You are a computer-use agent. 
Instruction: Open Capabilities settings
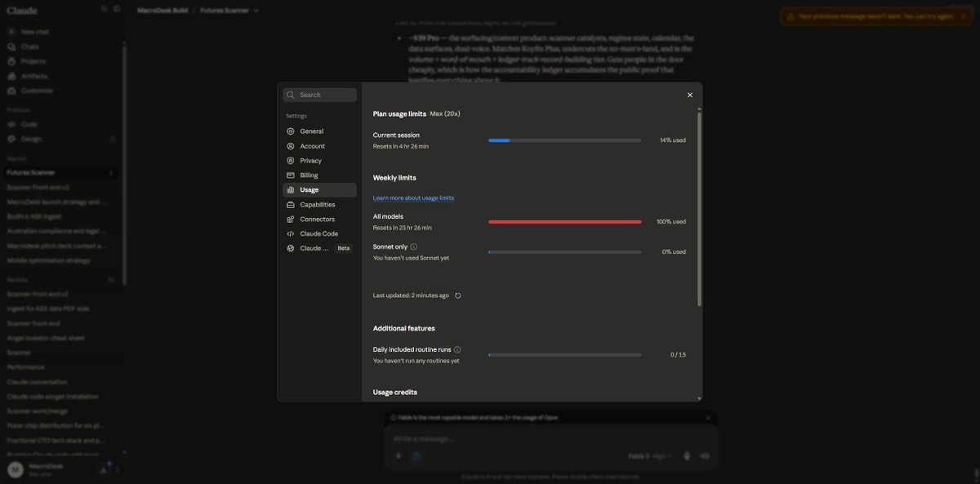click(x=319, y=205)
